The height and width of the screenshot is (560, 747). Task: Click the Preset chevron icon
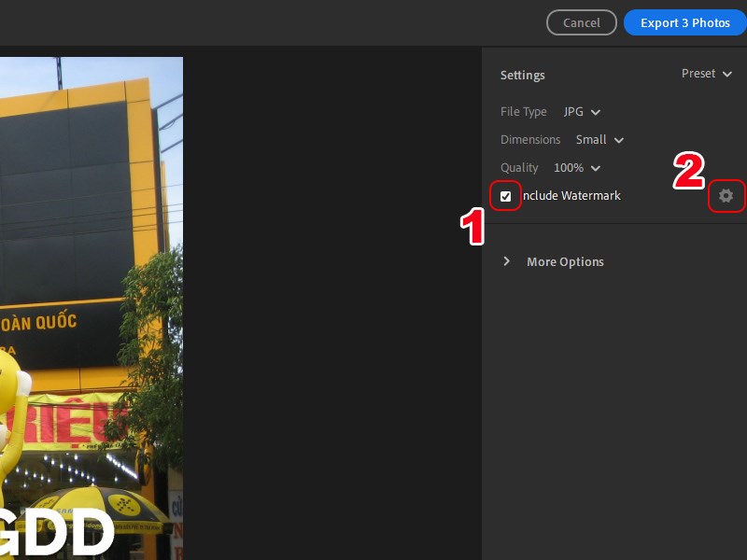(x=729, y=75)
